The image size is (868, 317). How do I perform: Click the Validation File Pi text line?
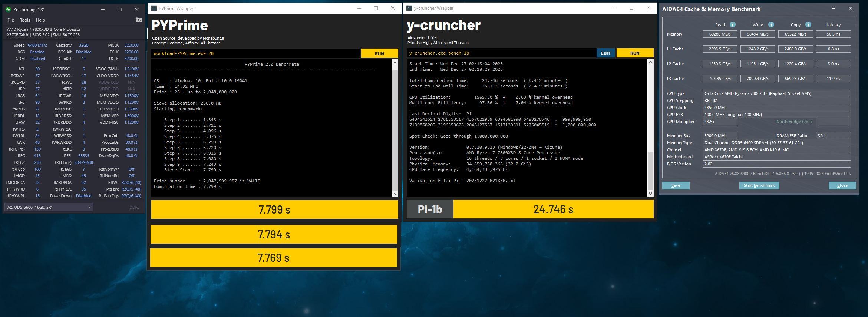[x=462, y=181]
